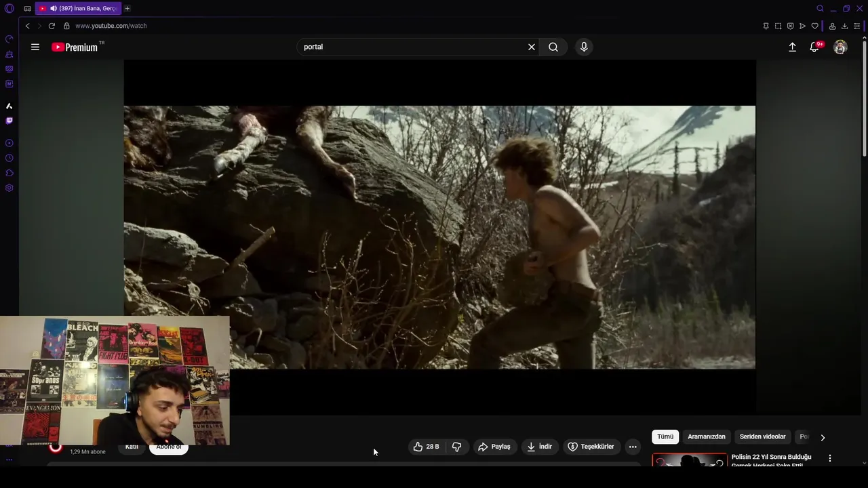
Task: Show more filter chips with arrow
Action: (x=823, y=437)
